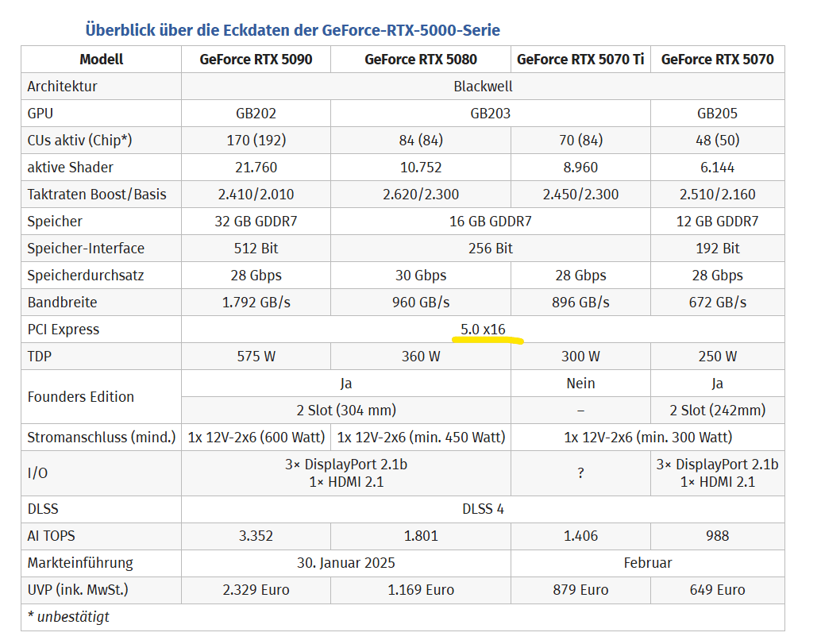Click the '1x 12V-2x6 (min. 450 Watt)' cell
The image size is (821, 644).
421,438
